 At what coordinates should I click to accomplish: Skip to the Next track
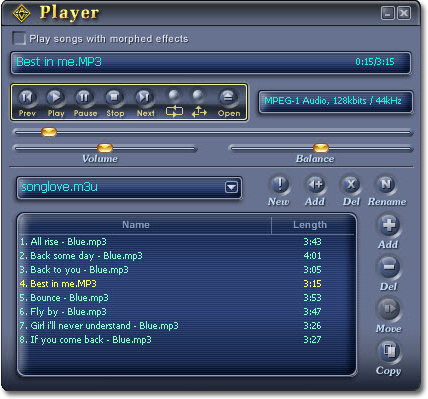[144, 97]
